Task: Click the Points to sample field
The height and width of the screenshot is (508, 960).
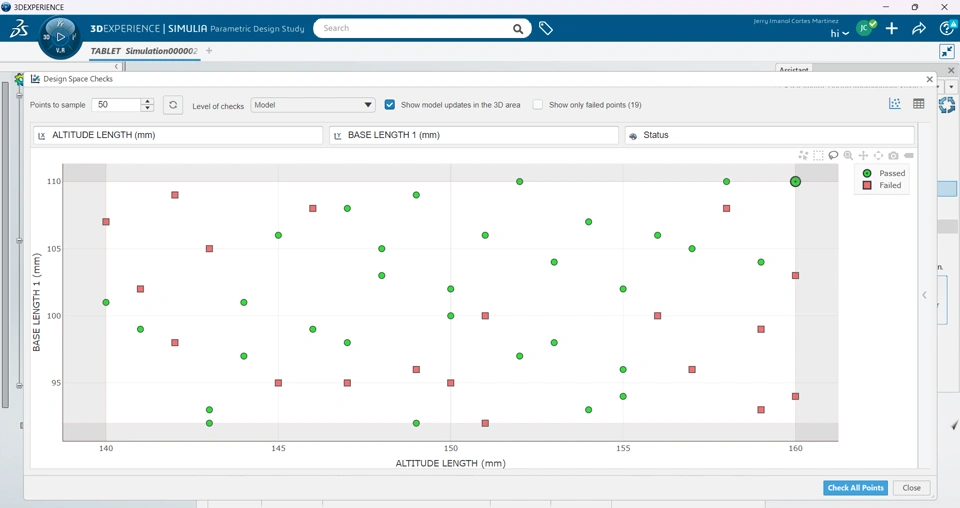Action: coord(116,105)
